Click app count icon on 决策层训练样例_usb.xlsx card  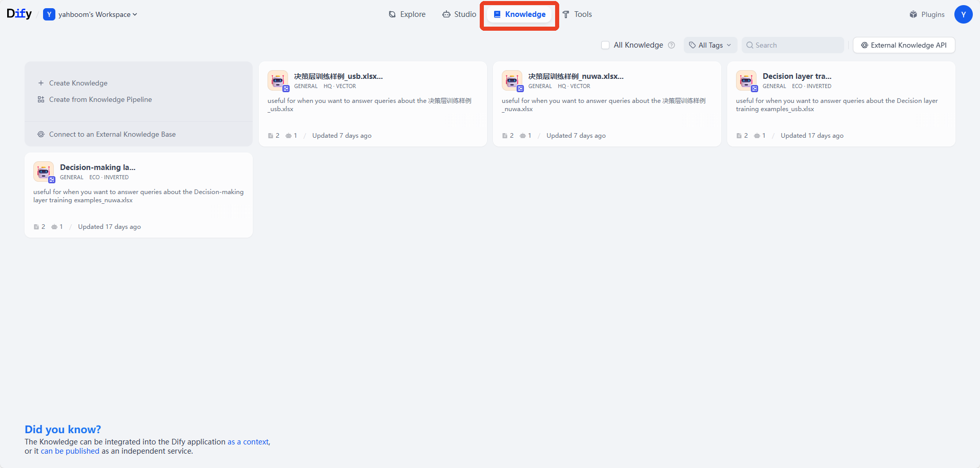point(289,136)
